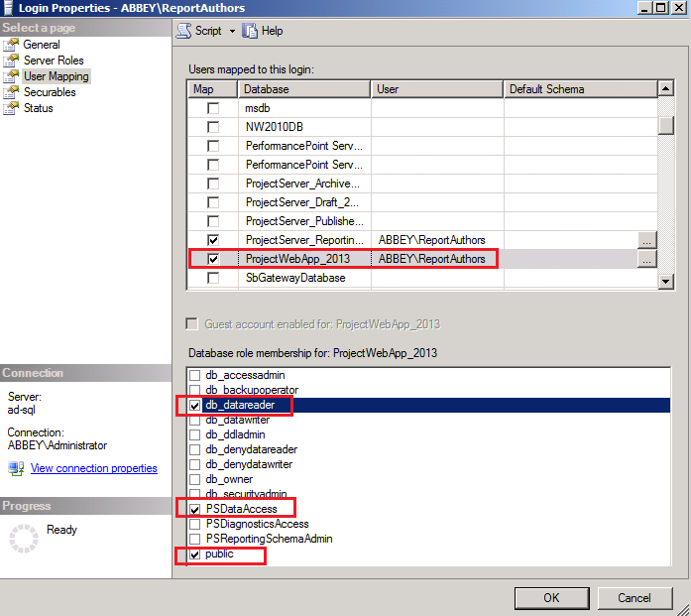
Task: Select the SbGatewayDatabase database name
Action: point(295,278)
